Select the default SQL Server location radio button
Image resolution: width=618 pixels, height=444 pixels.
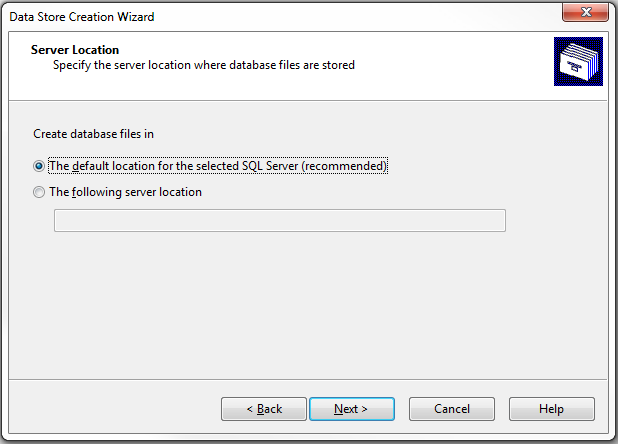tap(39, 166)
